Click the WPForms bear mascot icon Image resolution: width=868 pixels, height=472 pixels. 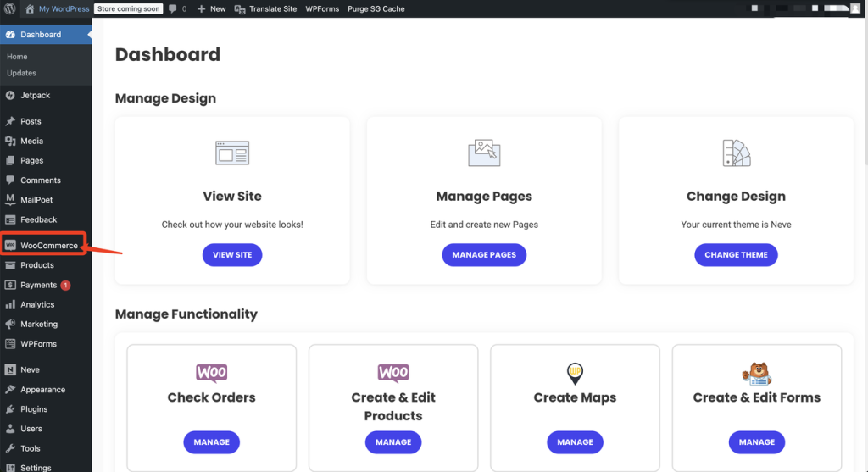coord(756,373)
